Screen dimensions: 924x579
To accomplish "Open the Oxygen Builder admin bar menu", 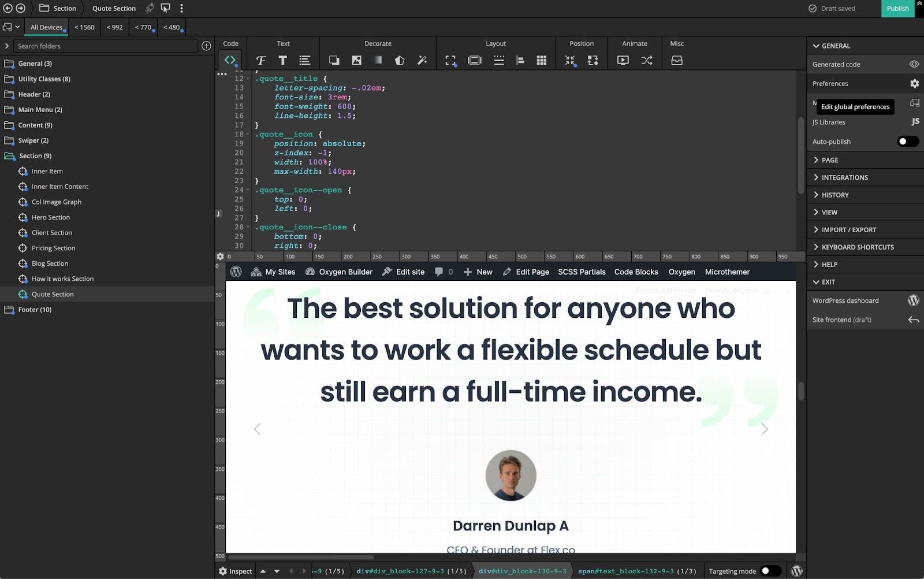I will [339, 272].
